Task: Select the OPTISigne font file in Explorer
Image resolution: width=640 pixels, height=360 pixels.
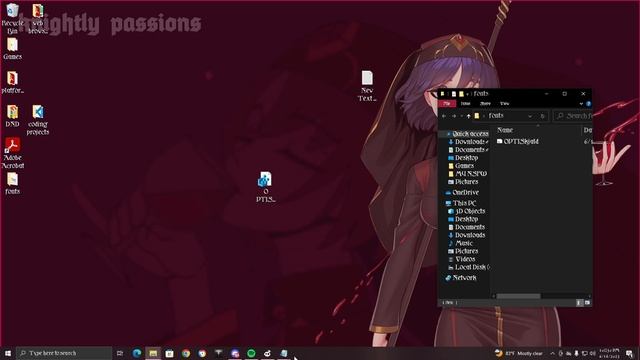Action: point(518,141)
